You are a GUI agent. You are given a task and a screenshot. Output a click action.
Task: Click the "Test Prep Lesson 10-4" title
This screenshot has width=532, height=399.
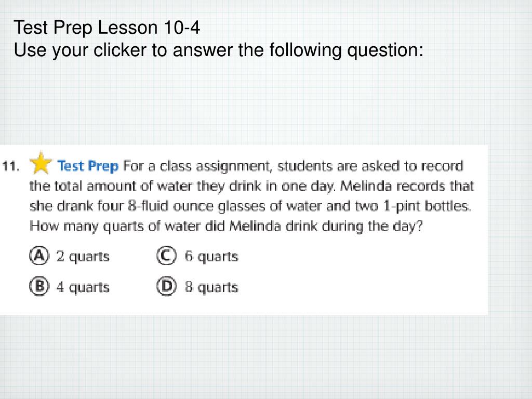pos(107,27)
